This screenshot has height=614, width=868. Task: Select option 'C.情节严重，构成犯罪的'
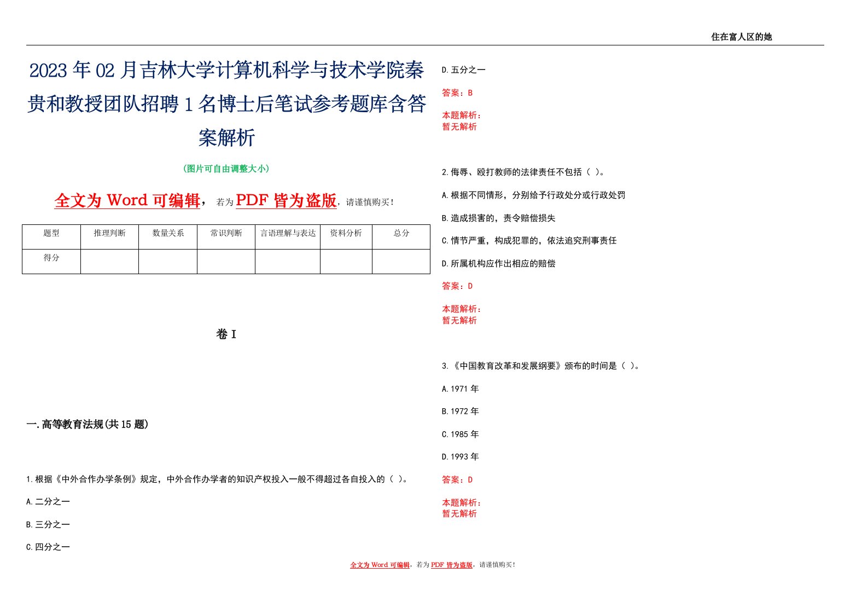coord(529,241)
